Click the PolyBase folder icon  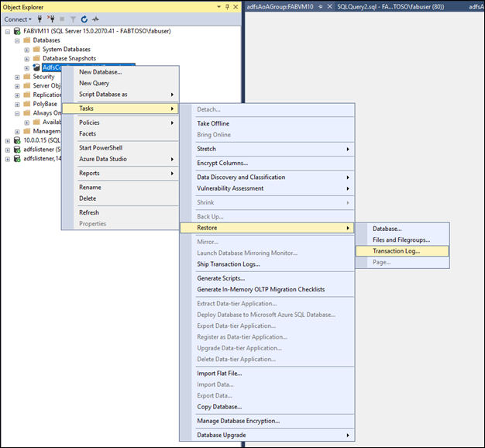27,104
